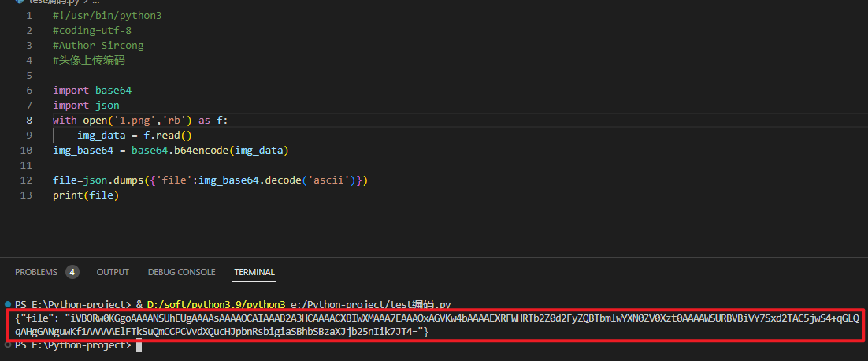Click the problems count badge showing 4
Image resolution: width=868 pixels, height=361 pixels.
[72, 272]
